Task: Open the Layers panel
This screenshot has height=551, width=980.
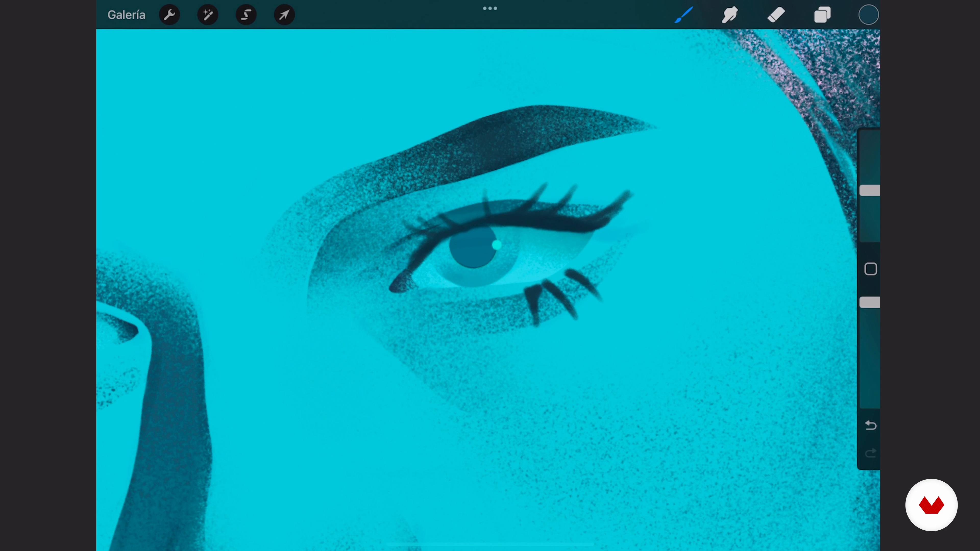Action: (822, 15)
